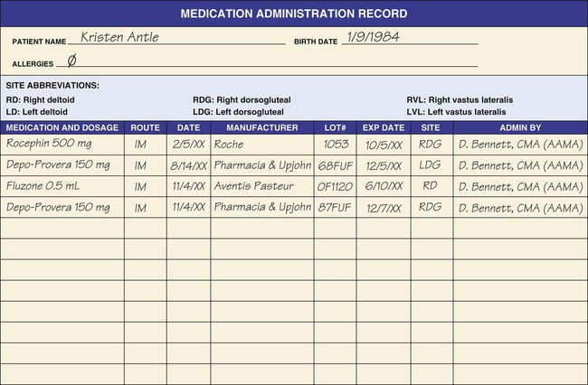Click the 6/10/XX expiration date cell
The height and width of the screenshot is (385, 588).
(384, 187)
